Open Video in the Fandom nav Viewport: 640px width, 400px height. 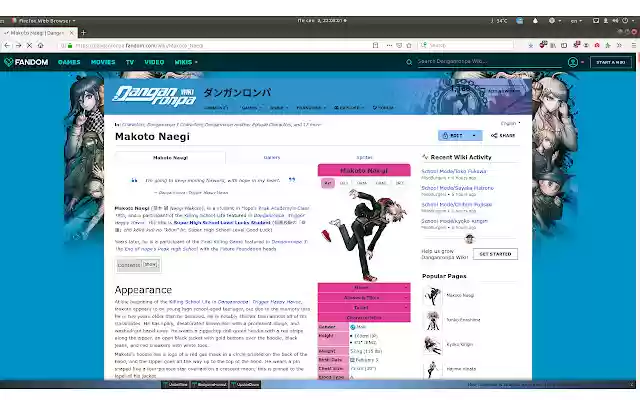(154, 62)
